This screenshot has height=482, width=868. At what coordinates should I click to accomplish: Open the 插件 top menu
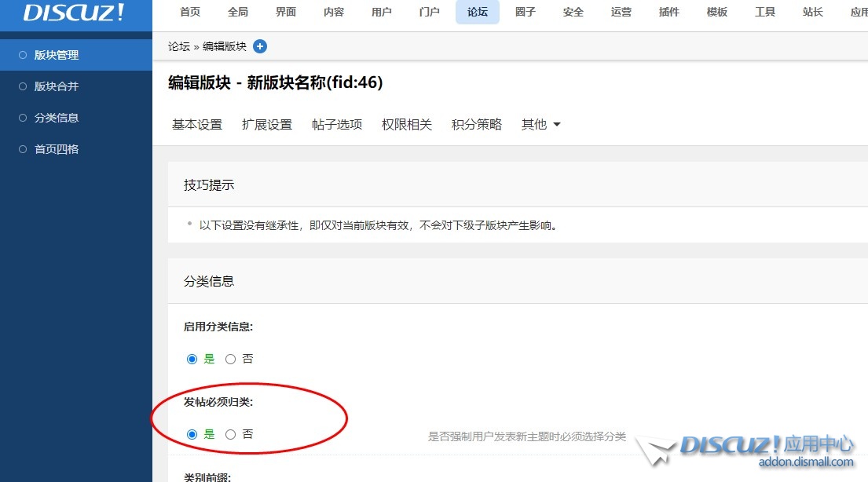pyautogui.click(x=668, y=13)
